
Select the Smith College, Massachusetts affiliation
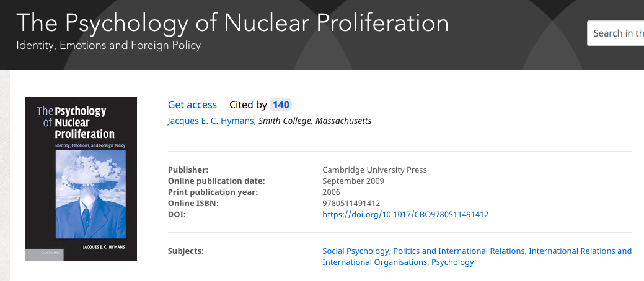point(315,121)
